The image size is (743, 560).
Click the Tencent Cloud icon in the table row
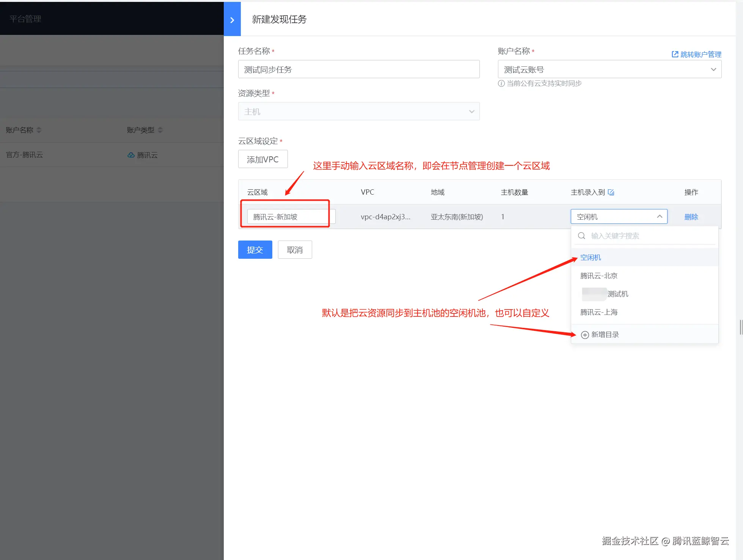[x=131, y=155]
